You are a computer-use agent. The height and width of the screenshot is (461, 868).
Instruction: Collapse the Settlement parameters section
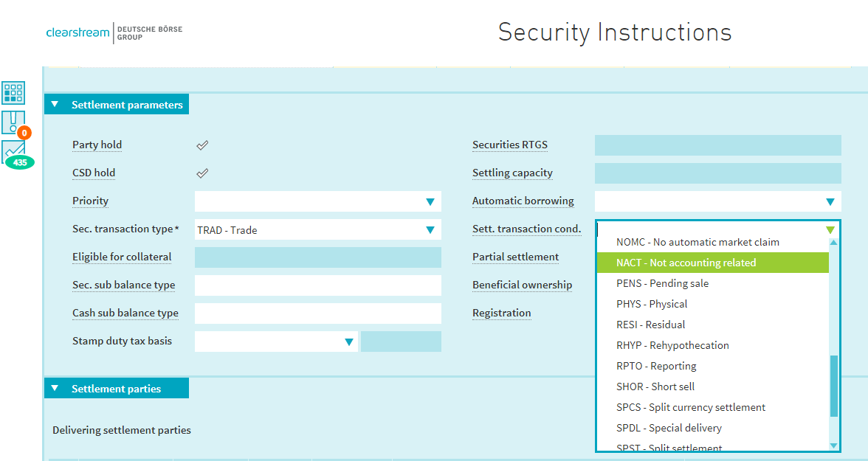55,105
